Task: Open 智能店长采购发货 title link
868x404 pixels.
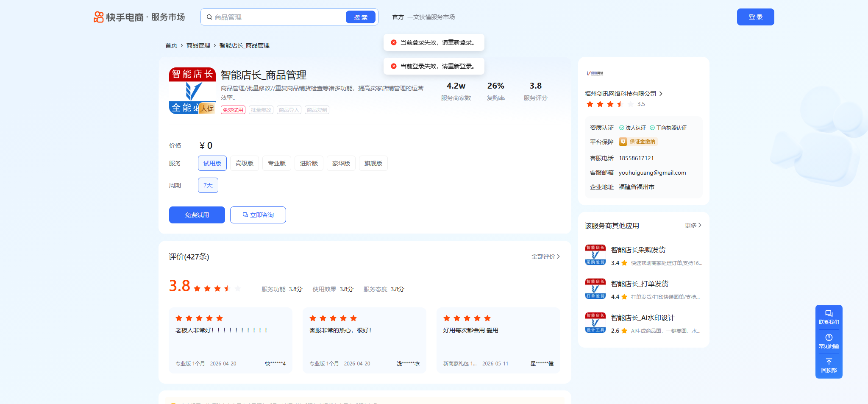Action: 638,250
